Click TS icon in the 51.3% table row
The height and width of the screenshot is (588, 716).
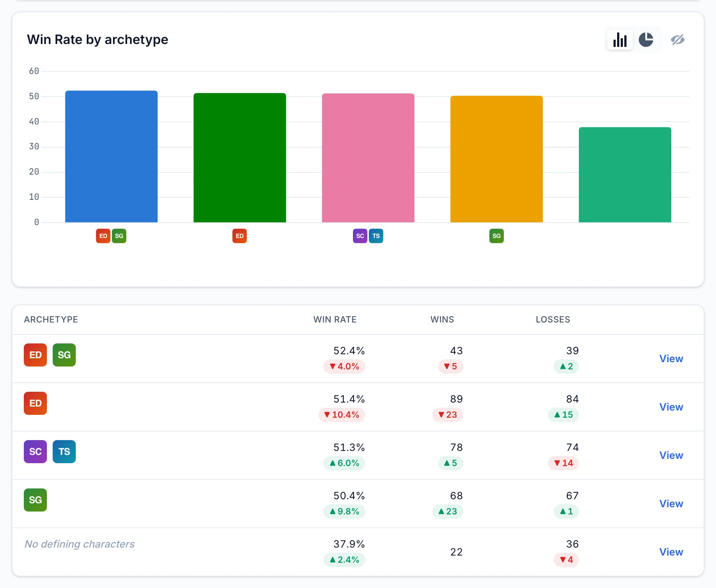click(64, 452)
